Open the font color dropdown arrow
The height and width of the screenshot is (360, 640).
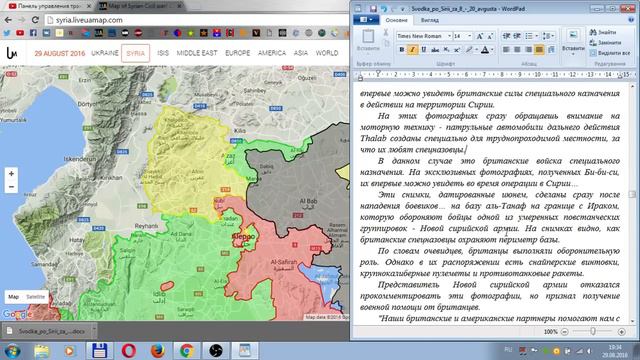(492, 50)
